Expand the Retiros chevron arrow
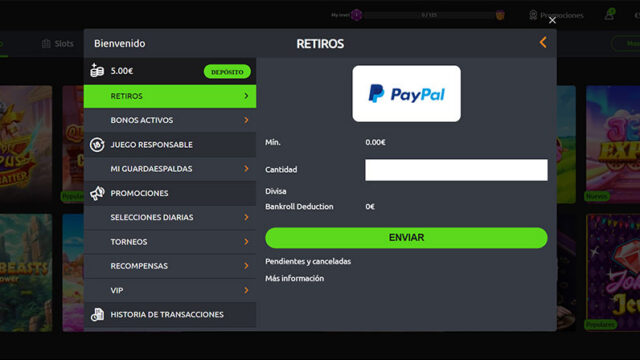The width and height of the screenshot is (640, 360). coord(246,96)
